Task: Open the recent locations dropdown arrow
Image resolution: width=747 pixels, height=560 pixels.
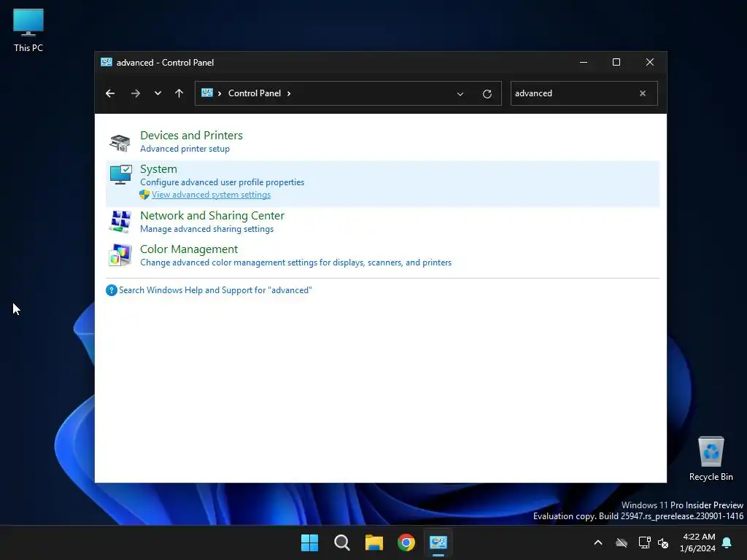Action: click(x=158, y=93)
